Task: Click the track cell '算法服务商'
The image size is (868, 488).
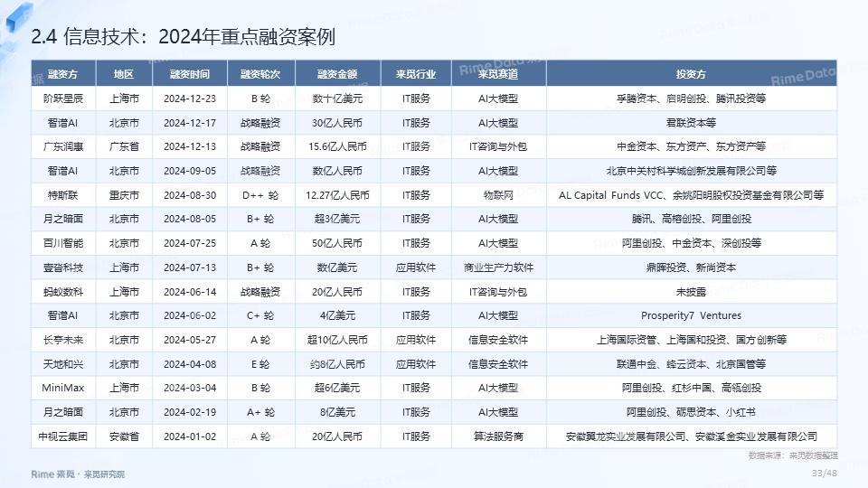Action: coord(498,437)
